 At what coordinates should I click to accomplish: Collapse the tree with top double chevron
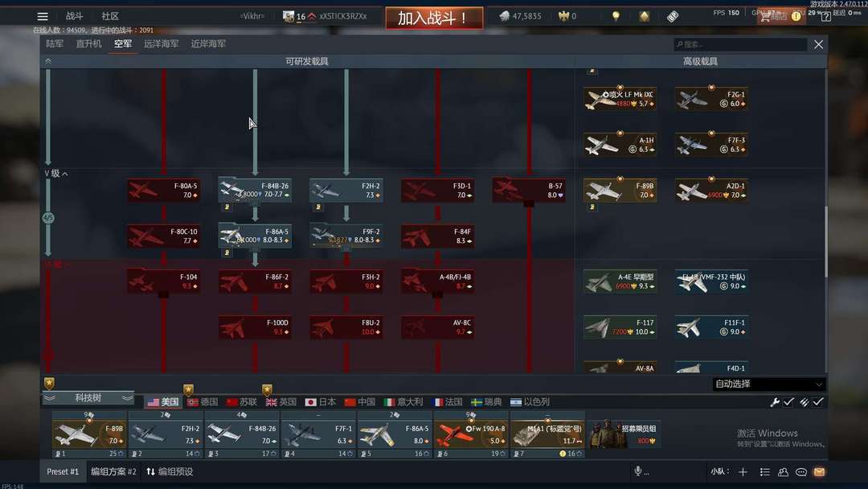point(48,61)
